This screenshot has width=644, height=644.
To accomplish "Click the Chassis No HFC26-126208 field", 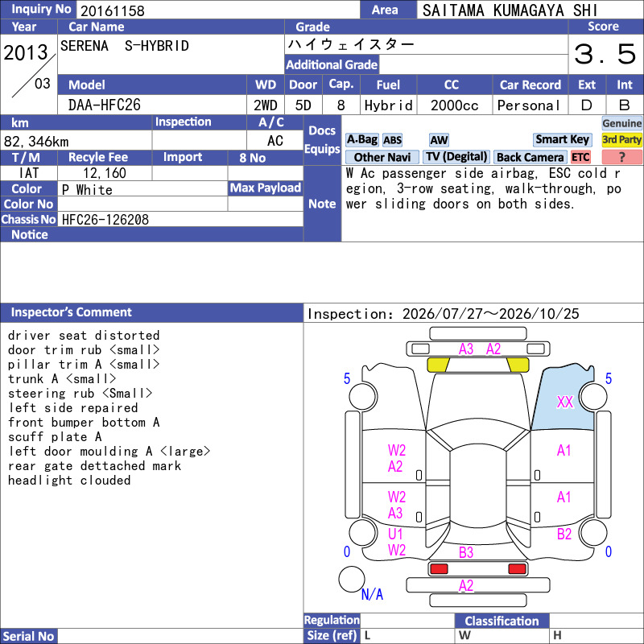I will point(180,220).
